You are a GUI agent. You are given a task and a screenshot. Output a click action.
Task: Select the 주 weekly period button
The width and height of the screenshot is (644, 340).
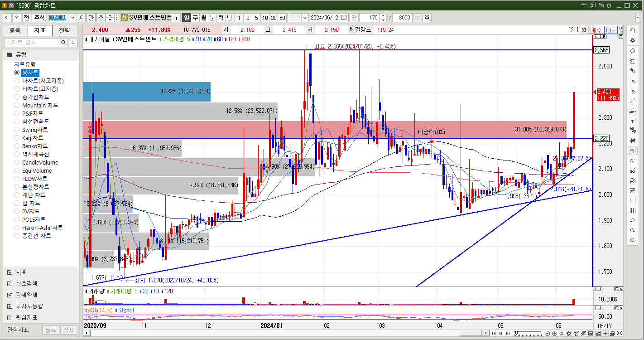195,18
